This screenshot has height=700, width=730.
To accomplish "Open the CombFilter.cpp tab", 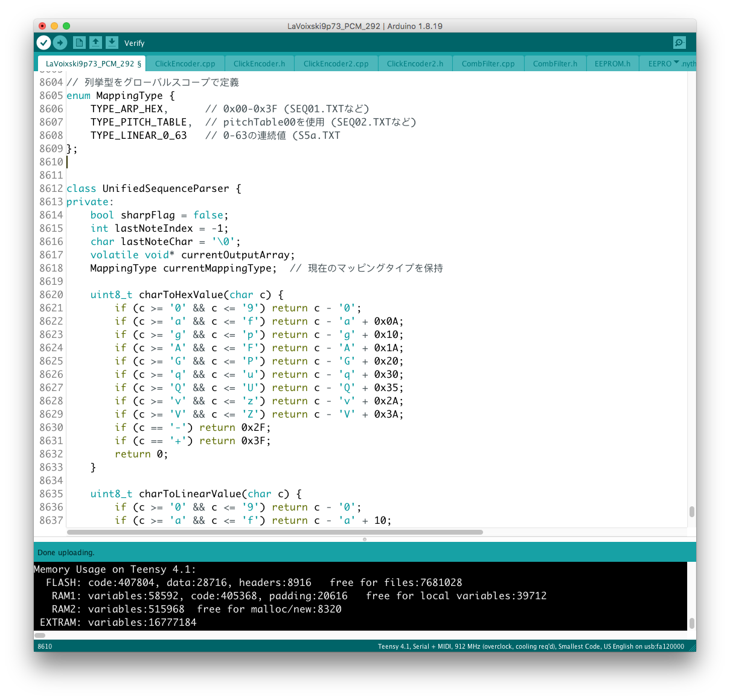I will coord(488,63).
